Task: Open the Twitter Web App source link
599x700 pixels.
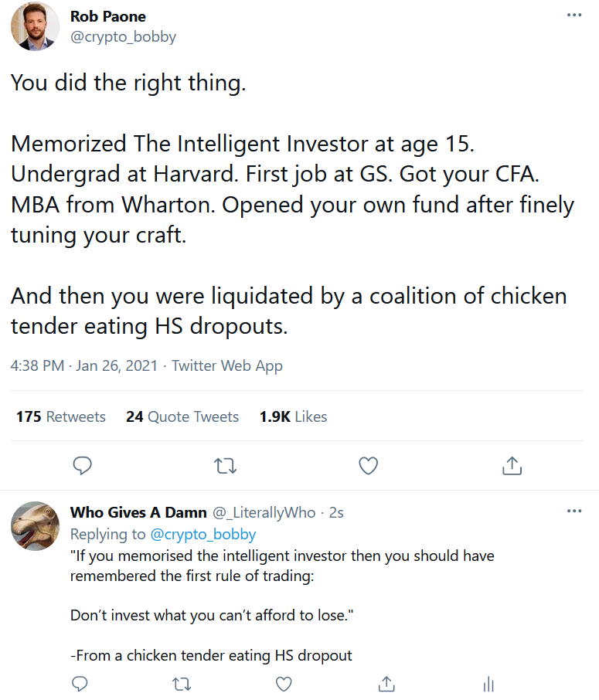Action: (227, 365)
